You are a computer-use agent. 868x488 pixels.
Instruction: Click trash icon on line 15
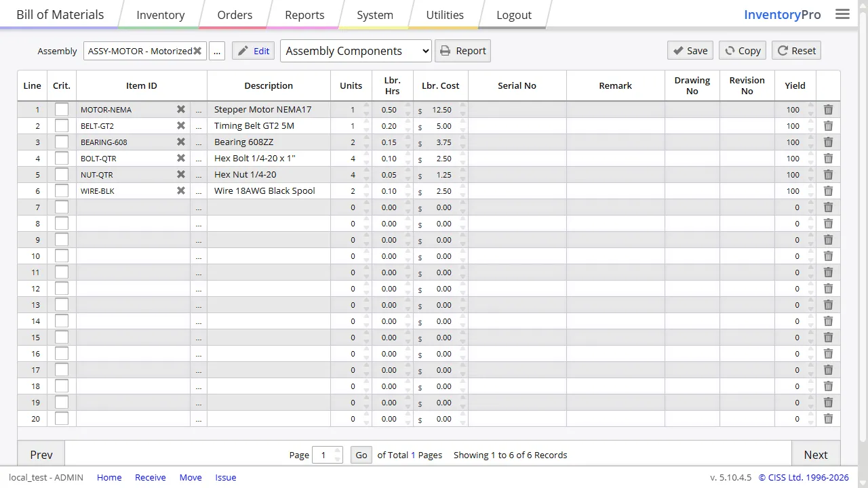click(x=828, y=338)
